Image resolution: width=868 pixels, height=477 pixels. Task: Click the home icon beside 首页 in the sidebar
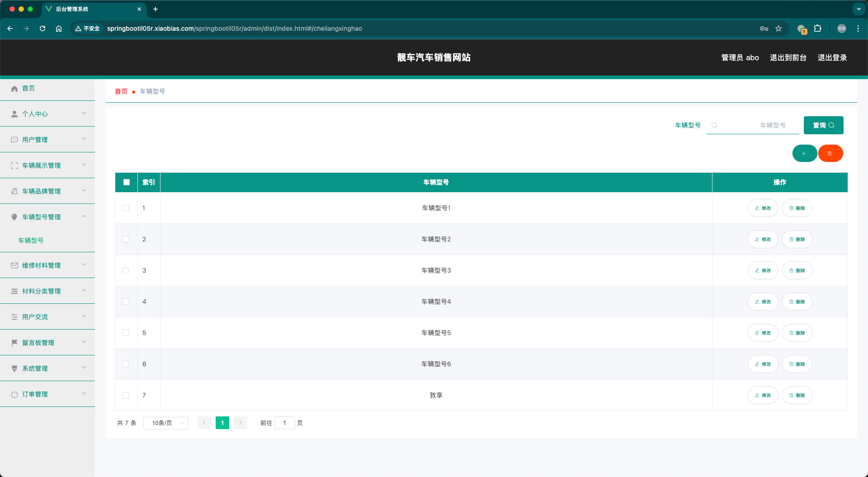(x=14, y=89)
